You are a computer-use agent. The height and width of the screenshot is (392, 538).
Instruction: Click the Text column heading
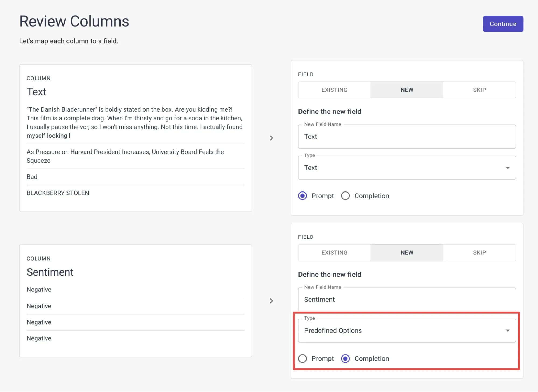[x=36, y=92]
